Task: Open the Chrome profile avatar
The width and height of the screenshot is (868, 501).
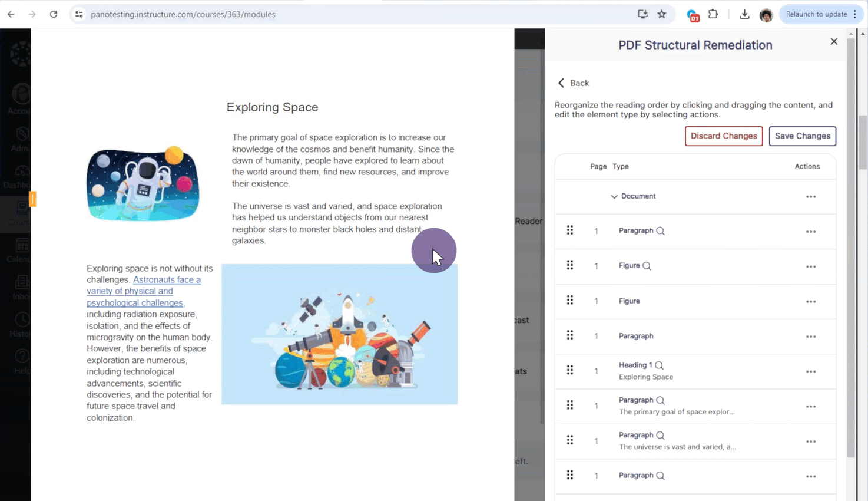Action: [x=766, y=15]
